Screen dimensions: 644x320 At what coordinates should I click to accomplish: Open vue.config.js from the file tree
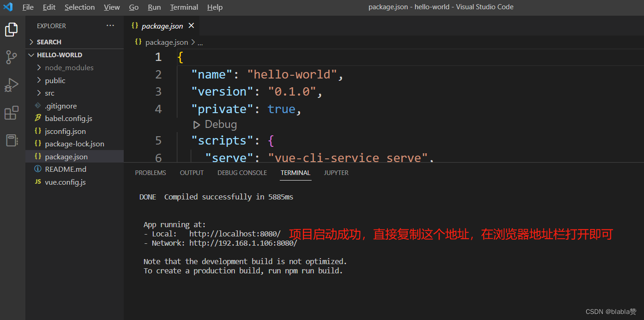[65, 182]
